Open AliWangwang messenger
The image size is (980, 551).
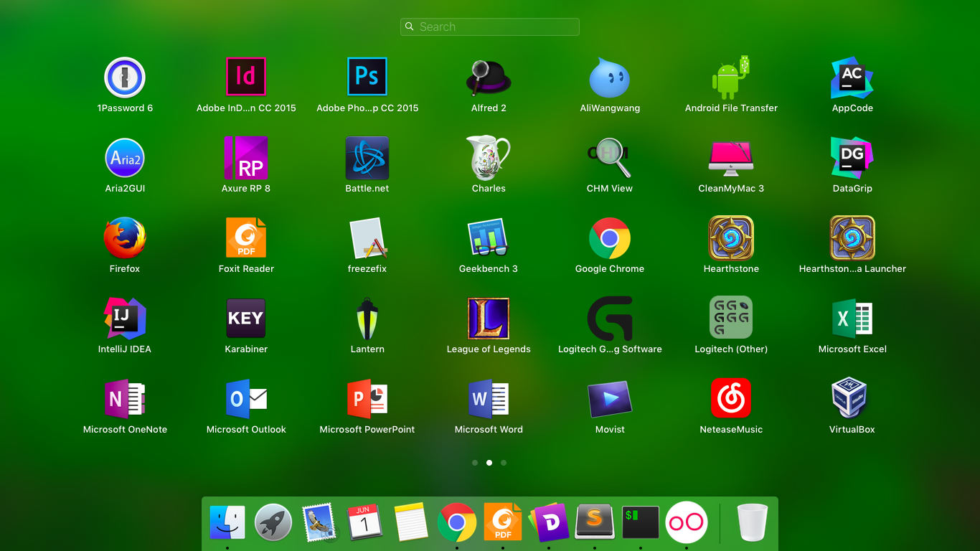(x=610, y=77)
